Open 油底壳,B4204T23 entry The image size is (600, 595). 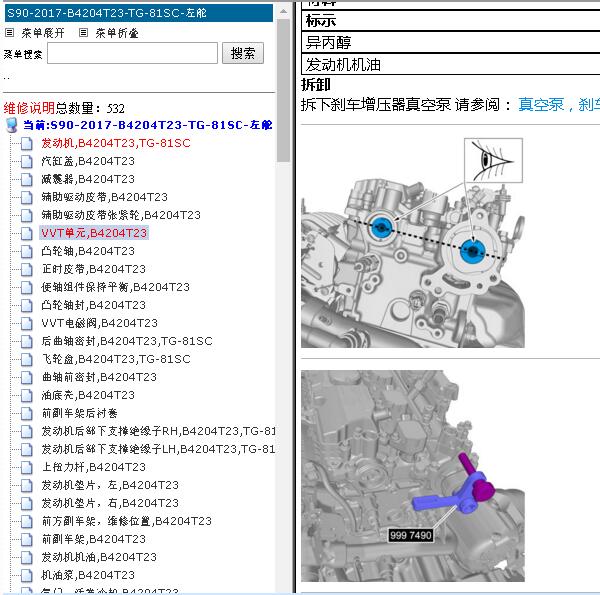click(x=88, y=395)
